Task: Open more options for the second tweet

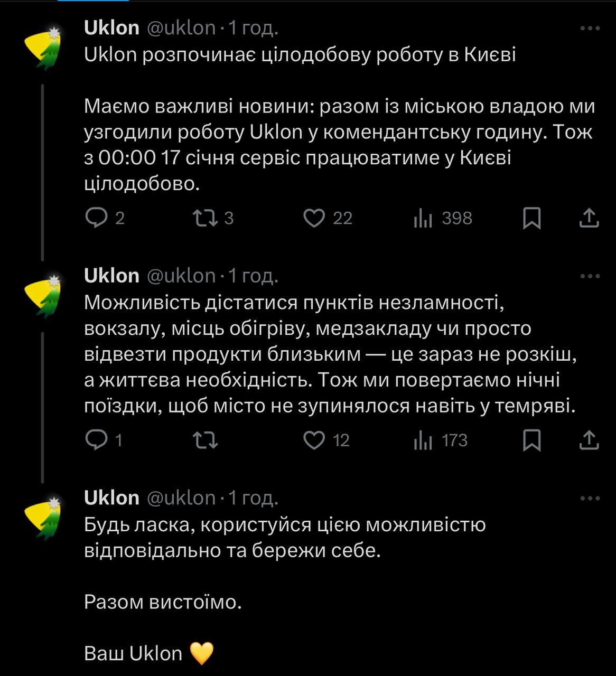Action: click(590, 276)
